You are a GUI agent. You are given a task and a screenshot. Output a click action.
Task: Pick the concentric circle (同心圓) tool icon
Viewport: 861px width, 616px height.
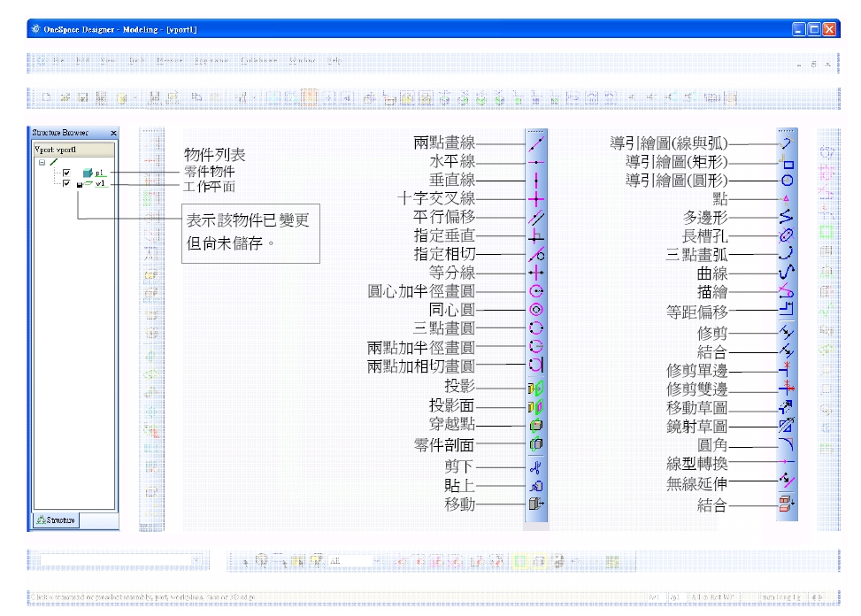pyautogui.click(x=536, y=310)
